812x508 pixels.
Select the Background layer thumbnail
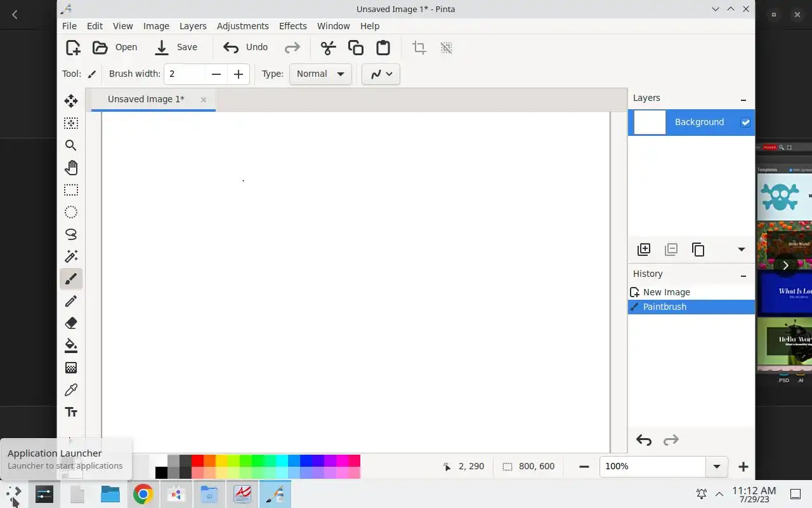coord(650,122)
